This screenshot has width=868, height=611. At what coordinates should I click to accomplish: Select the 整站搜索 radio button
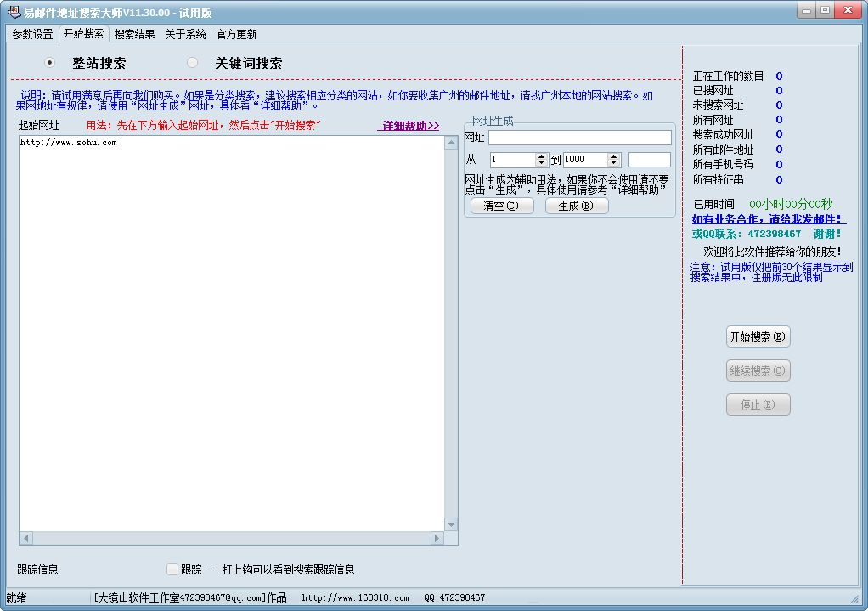coord(50,63)
